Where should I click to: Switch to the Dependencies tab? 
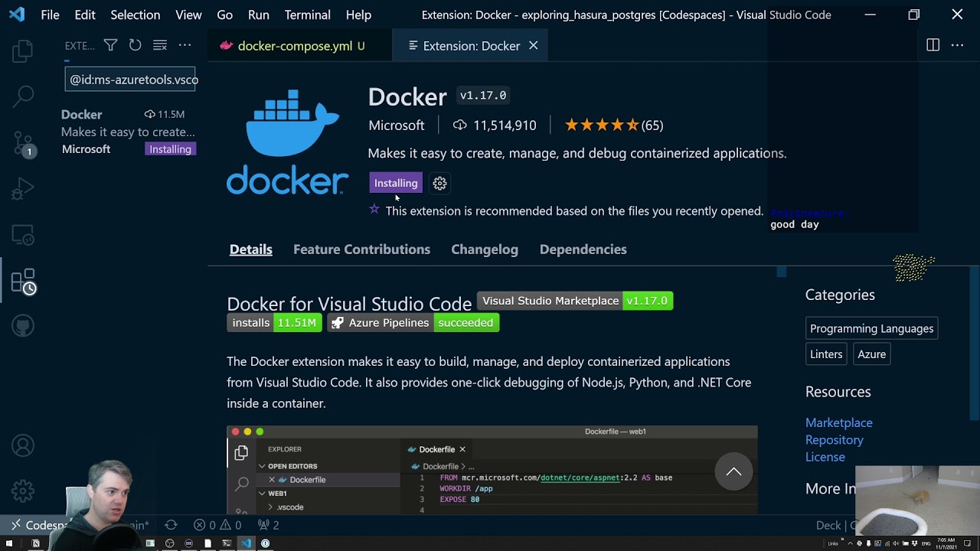(583, 249)
